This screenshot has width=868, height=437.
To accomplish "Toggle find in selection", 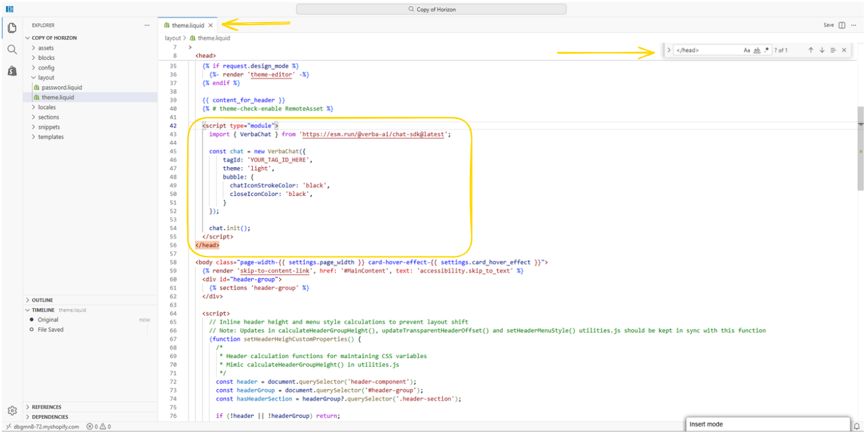I will (833, 50).
